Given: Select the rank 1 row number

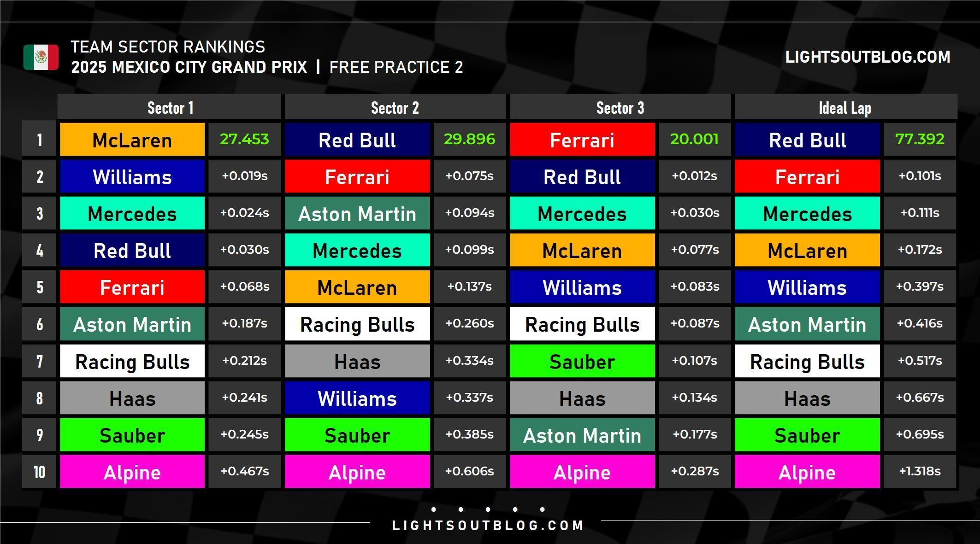Looking at the screenshot, I should pyautogui.click(x=40, y=140).
